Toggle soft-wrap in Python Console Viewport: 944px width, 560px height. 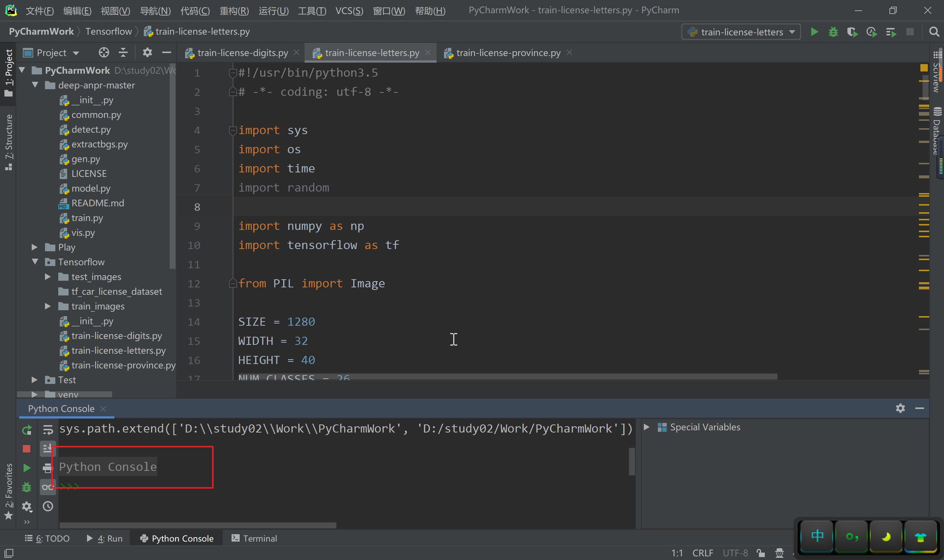(x=48, y=430)
